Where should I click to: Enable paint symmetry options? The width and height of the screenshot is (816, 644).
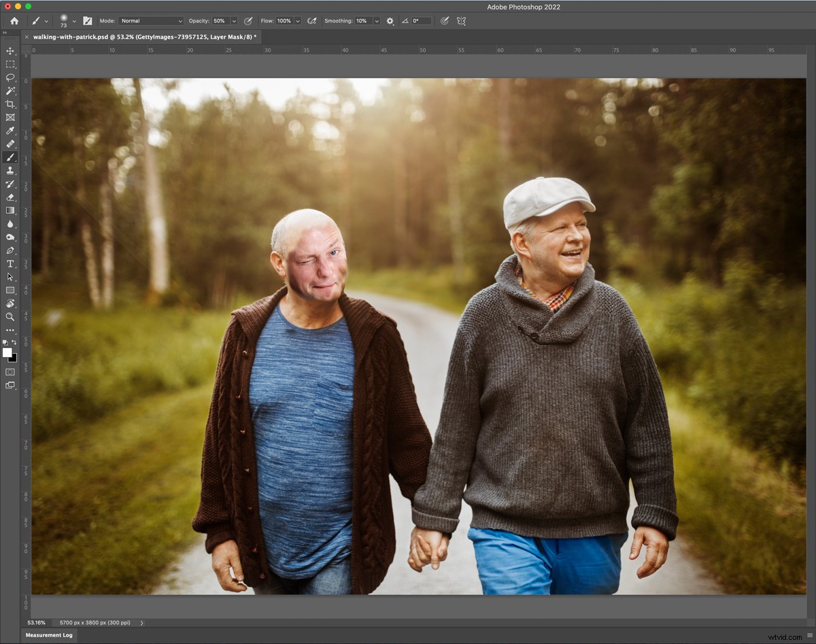(462, 20)
